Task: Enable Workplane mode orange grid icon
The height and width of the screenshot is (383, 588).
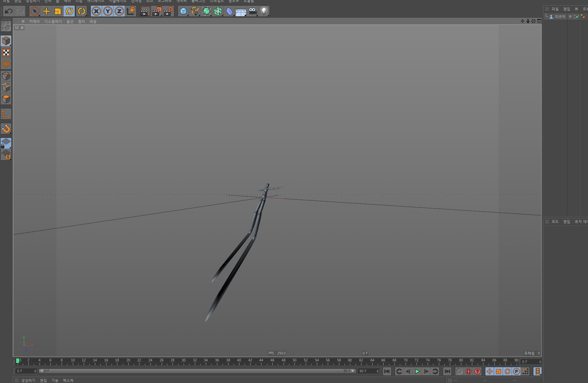Action: 6,64
